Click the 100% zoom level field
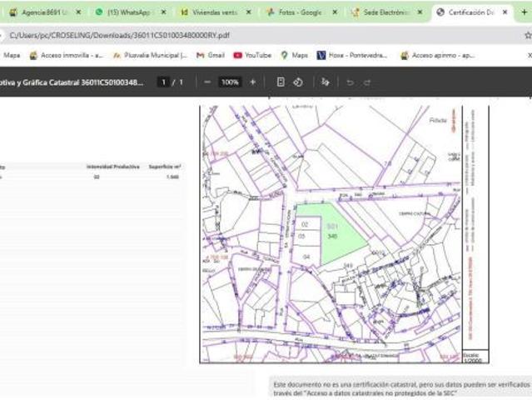Image resolution: width=532 pixels, height=400 pixels. coord(230,82)
